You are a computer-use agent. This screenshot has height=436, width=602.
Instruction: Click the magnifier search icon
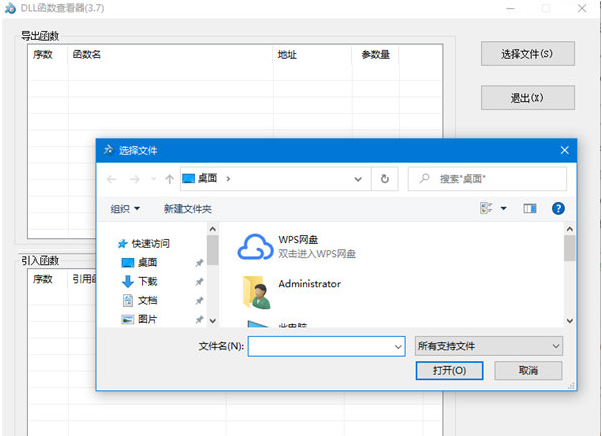pos(424,178)
